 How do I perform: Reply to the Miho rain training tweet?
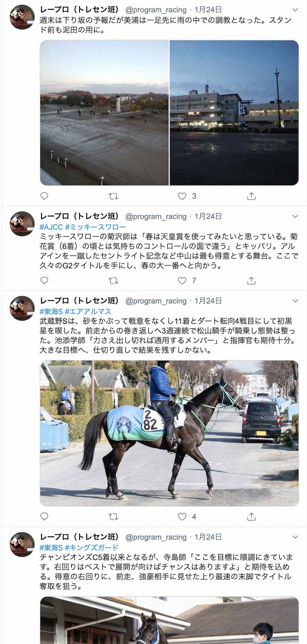tap(44, 196)
